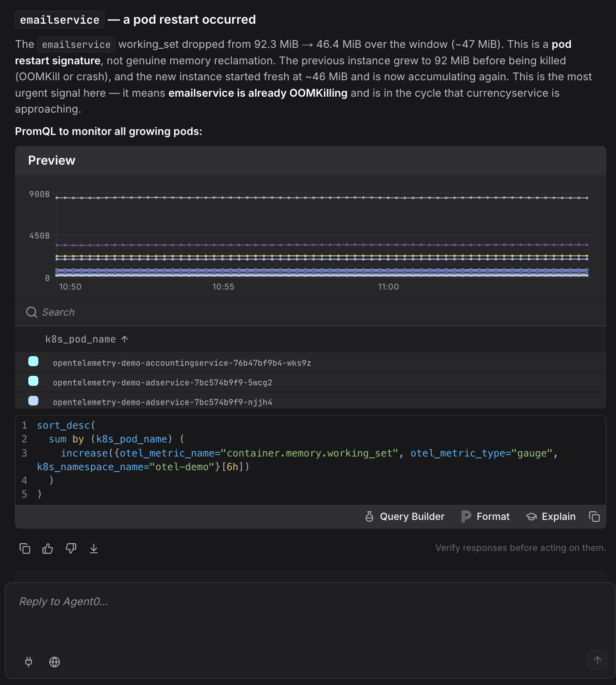This screenshot has width=616, height=685.
Task: Copy the PromQL query code
Action: [594, 516]
